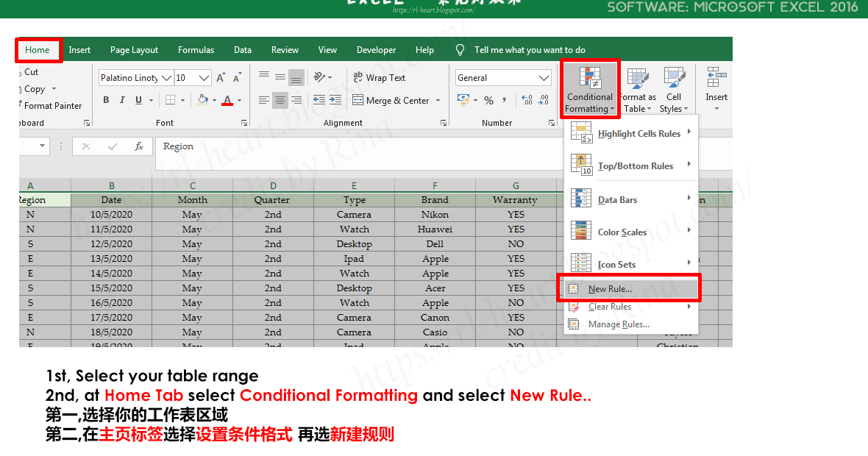The image size is (868, 456).
Task: Apply Percent Style to the selection
Action: coord(489,100)
